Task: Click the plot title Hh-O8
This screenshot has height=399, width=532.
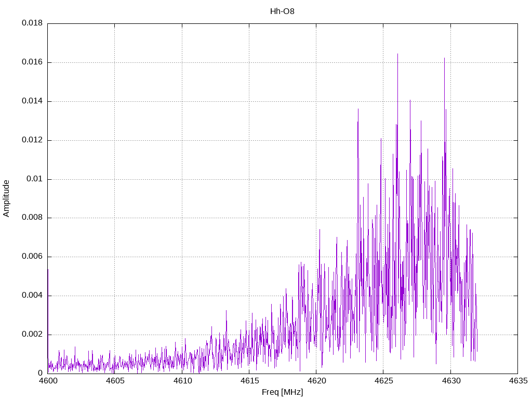Action: (x=282, y=11)
